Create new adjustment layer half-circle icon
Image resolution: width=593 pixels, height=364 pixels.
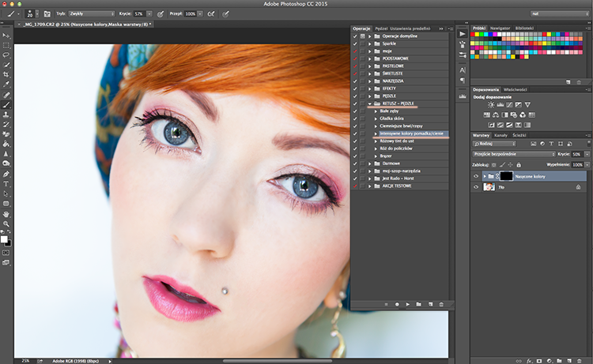(550, 361)
